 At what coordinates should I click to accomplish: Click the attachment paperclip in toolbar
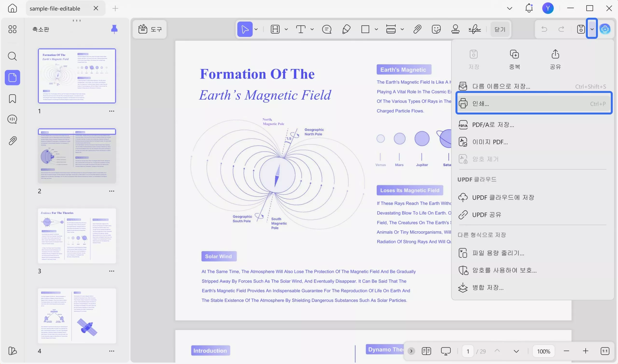[x=417, y=29]
